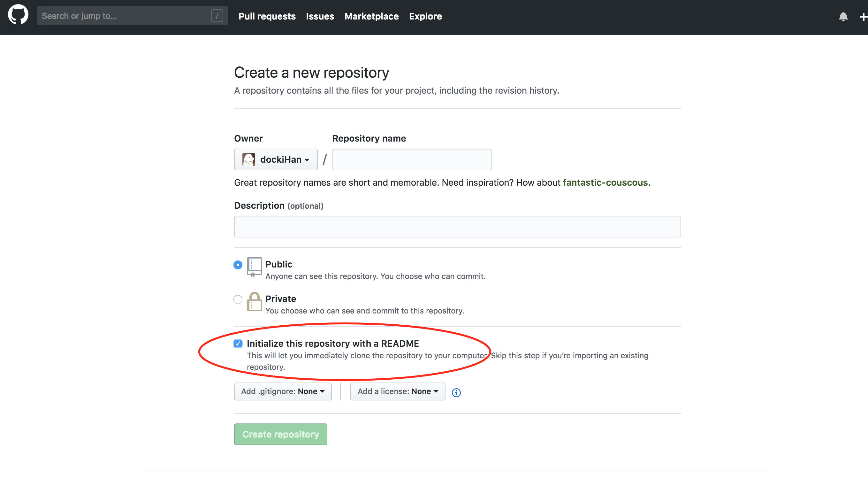Select the Public visibility radio button
The image size is (868, 480).
point(238,265)
